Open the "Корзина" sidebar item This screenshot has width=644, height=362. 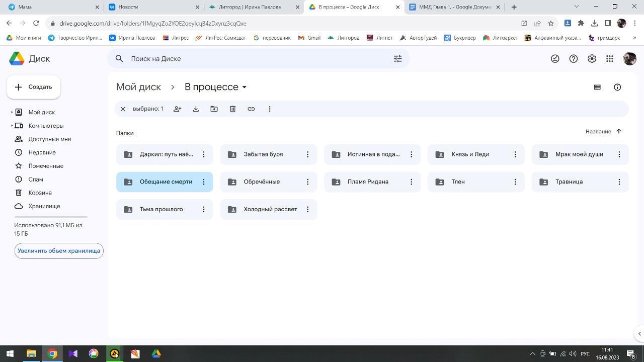(x=40, y=193)
